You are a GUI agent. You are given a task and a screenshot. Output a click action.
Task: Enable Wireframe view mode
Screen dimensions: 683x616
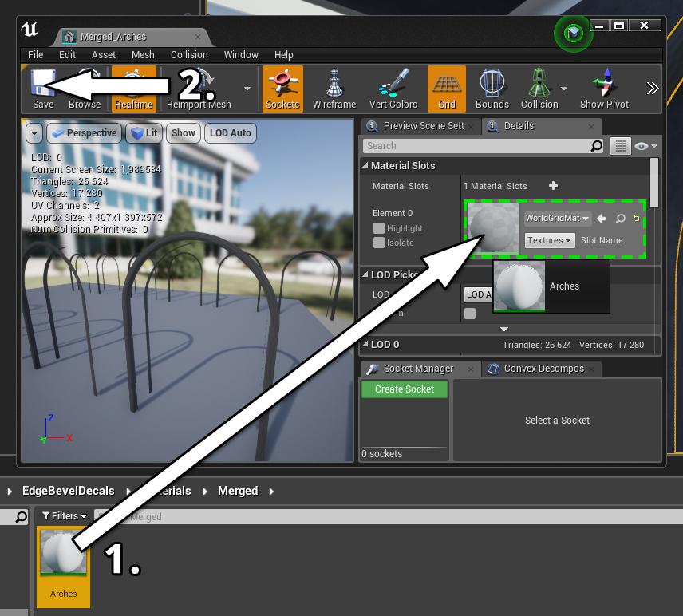334,88
